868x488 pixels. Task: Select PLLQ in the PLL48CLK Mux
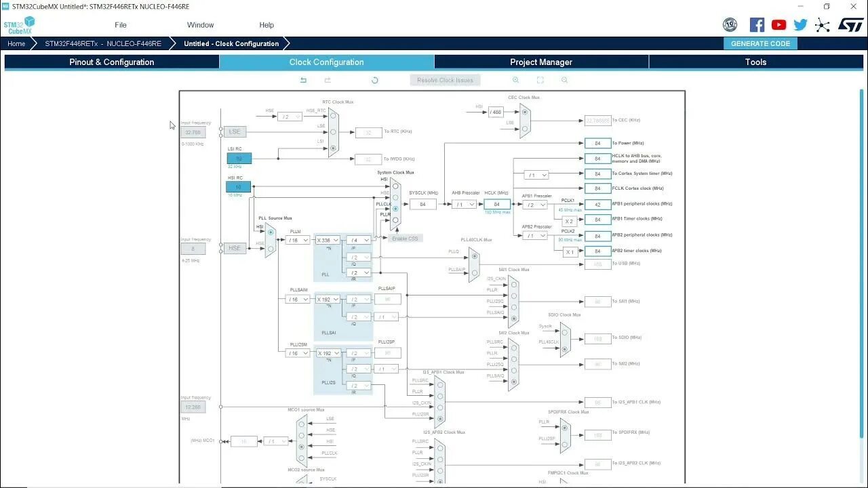point(474,256)
